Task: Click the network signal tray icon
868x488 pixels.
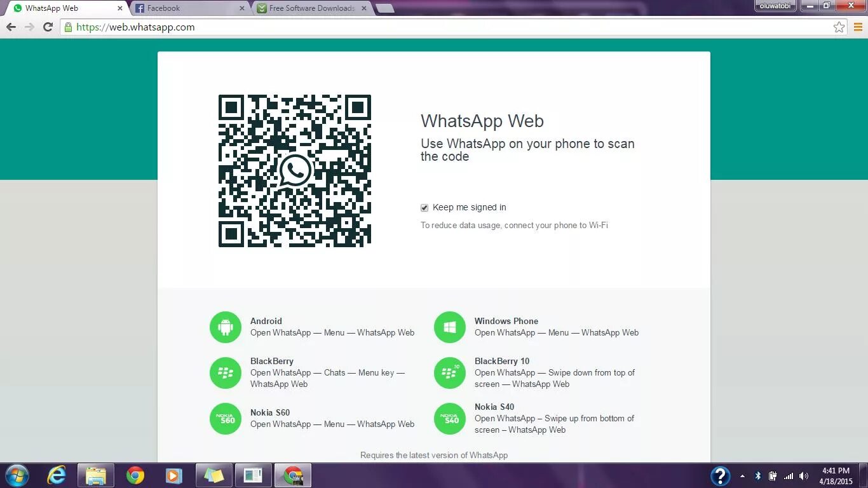Action: [x=789, y=476]
